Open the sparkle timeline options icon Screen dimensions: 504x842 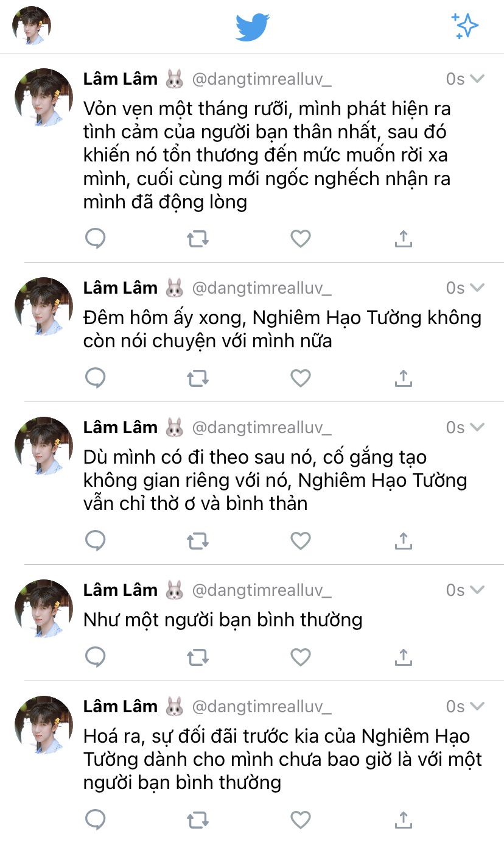[x=464, y=26]
